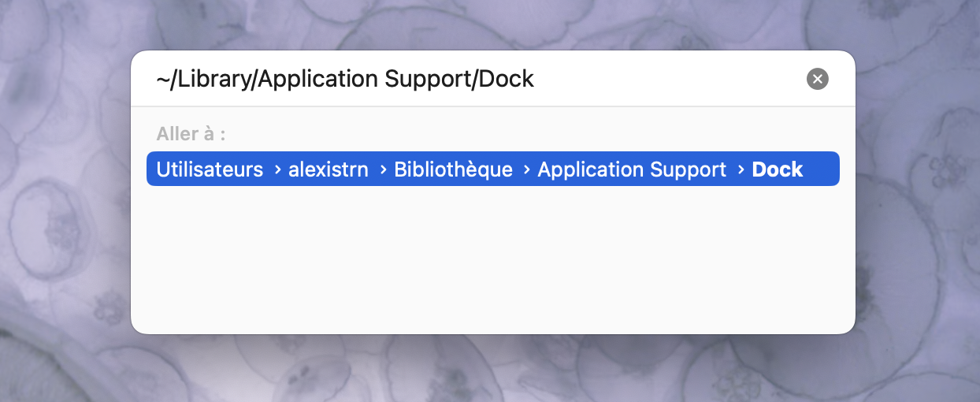Place cursor on "Dock" in the typed path
This screenshot has height=402, width=980.
click(x=507, y=79)
